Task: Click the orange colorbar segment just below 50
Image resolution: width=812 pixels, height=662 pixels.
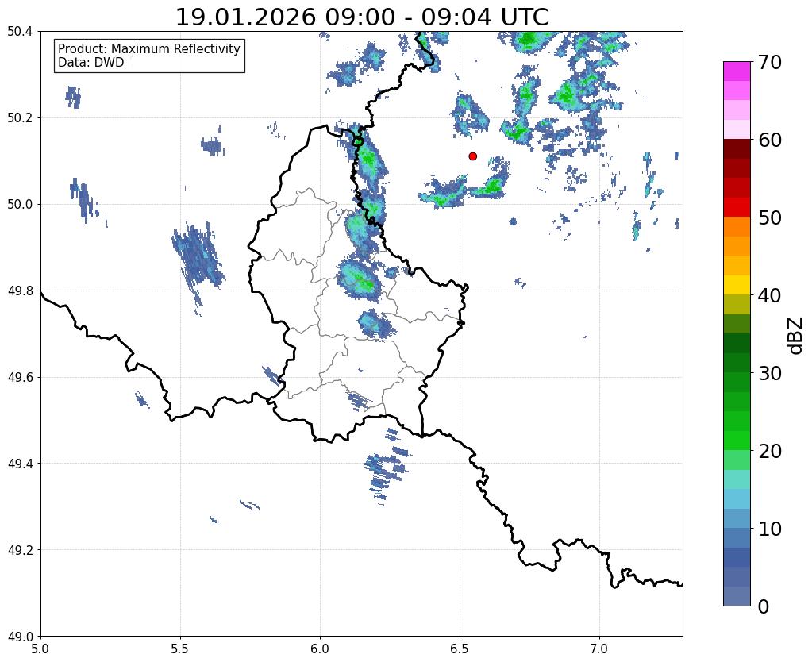Action: pos(737,227)
